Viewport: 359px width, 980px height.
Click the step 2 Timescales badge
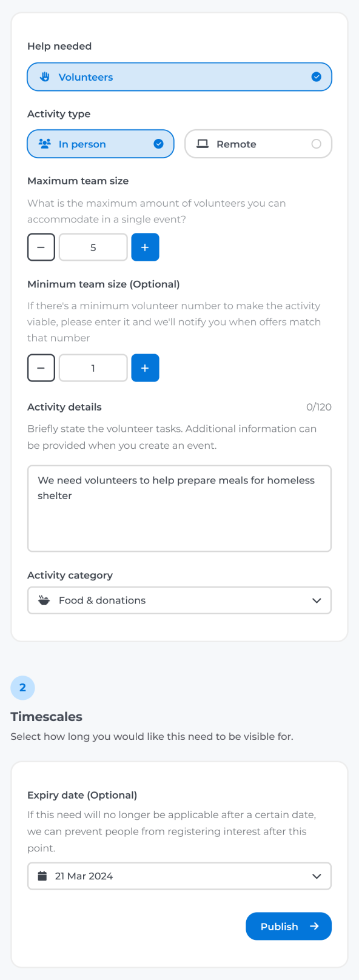coord(22,688)
